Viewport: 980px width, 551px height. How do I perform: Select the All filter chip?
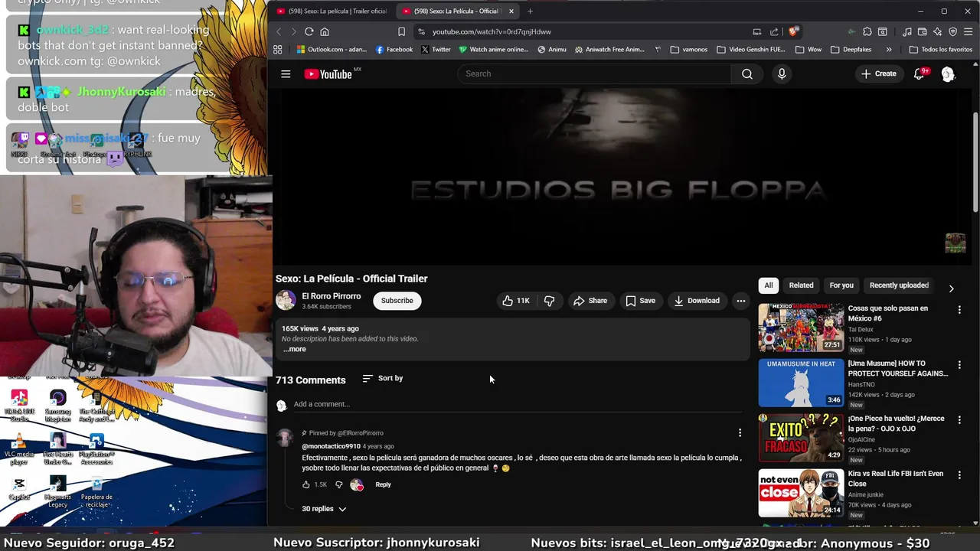pyautogui.click(x=769, y=285)
